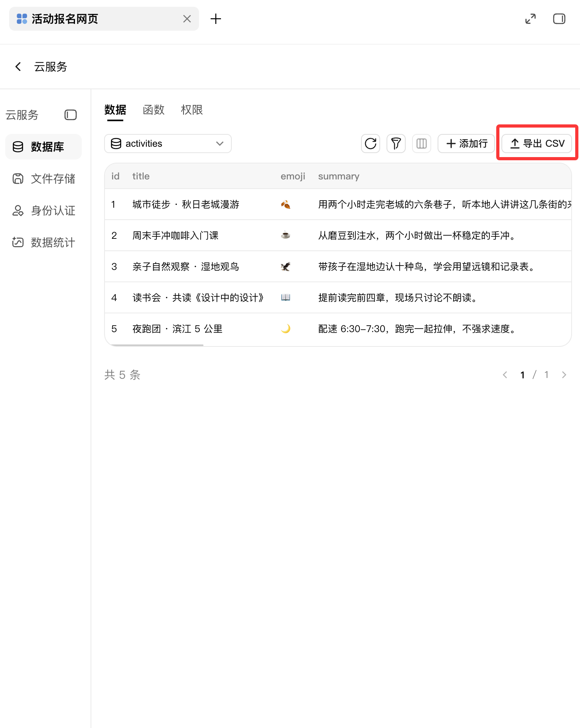Select the 亲子自然观察 · 湿地观鸟 title cell
This screenshot has width=580, height=728.
pyautogui.click(x=186, y=267)
